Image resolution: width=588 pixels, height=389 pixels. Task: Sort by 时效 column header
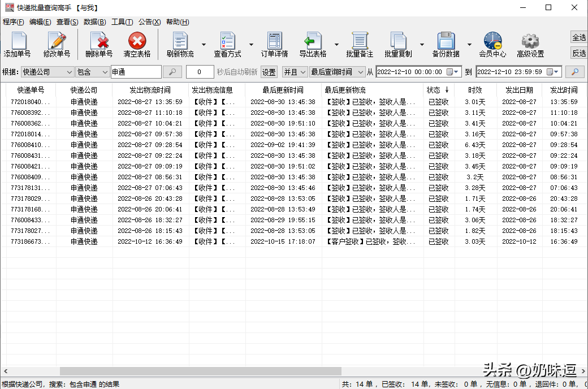(475, 90)
